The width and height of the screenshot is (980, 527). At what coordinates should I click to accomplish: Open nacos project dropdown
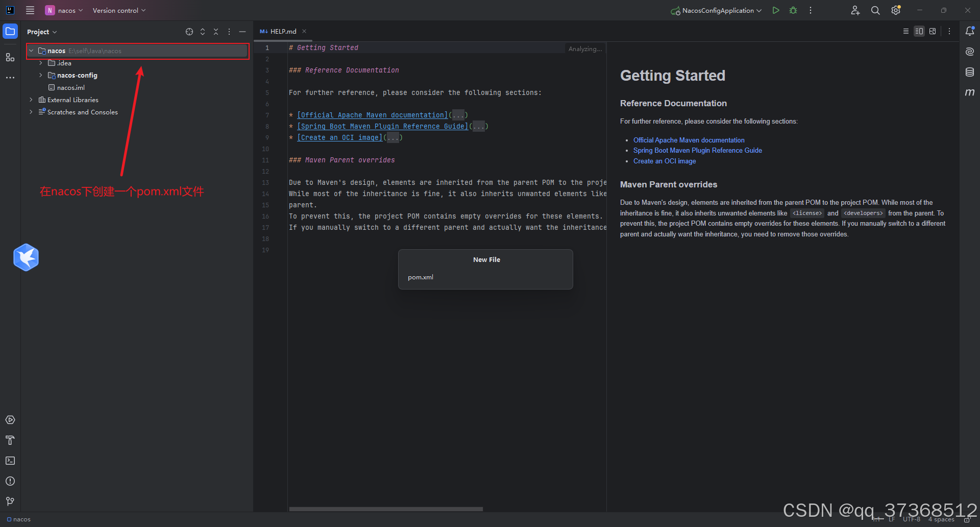(64, 10)
